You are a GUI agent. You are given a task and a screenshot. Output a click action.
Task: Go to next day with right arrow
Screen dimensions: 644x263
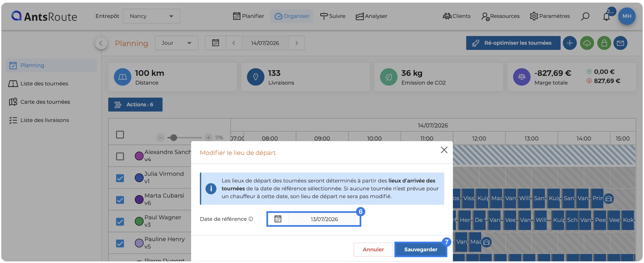[x=296, y=43]
